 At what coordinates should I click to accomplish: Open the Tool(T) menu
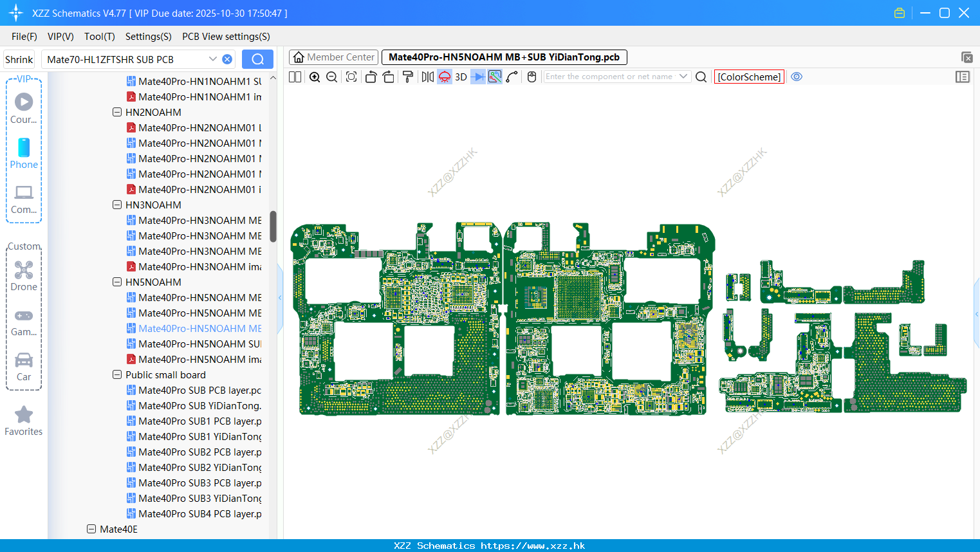100,37
